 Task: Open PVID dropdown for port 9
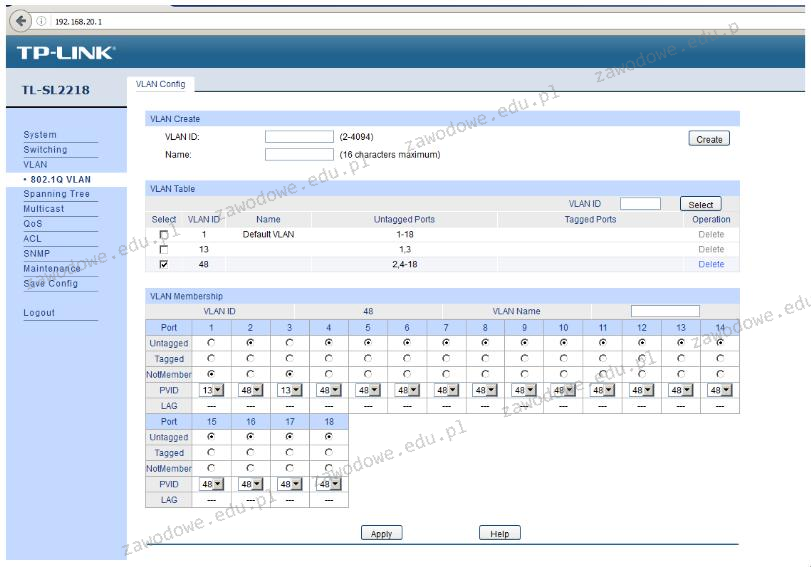click(524, 390)
